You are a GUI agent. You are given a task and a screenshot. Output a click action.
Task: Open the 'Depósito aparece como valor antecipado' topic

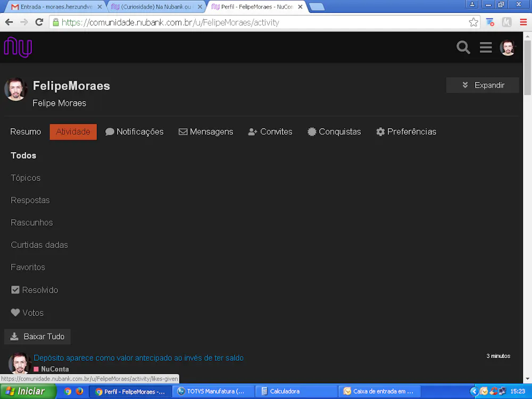click(x=138, y=358)
